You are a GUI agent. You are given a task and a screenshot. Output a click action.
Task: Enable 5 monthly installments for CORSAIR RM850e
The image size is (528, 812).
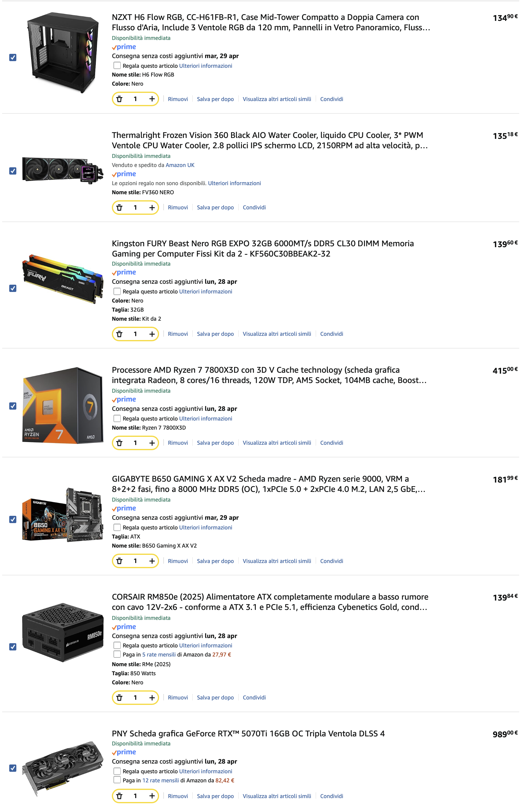(x=117, y=654)
